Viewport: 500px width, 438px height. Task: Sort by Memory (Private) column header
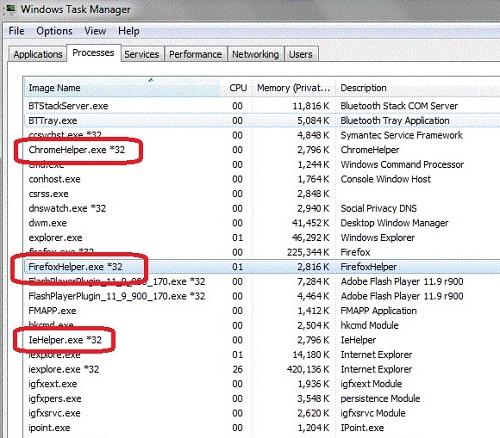coord(294,88)
